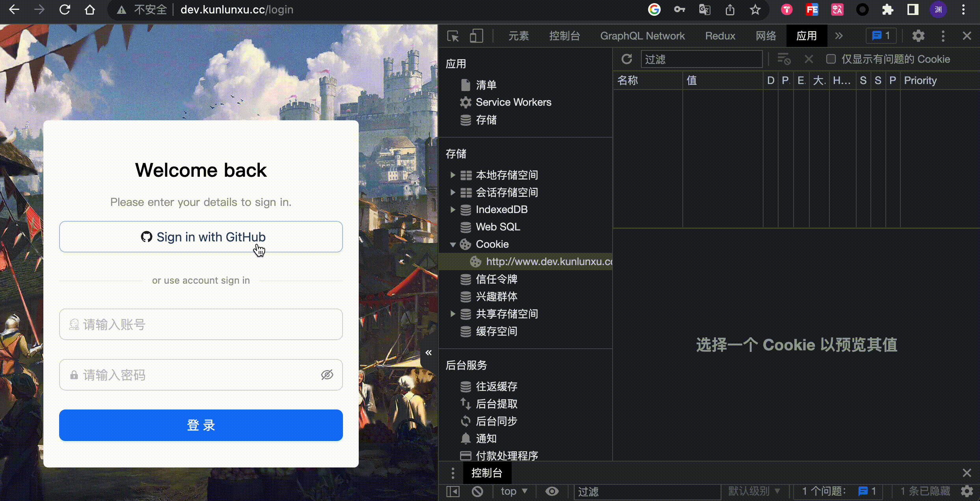Expand the IndexedDB tree node
Image resolution: width=980 pixels, height=501 pixels.
click(x=453, y=209)
